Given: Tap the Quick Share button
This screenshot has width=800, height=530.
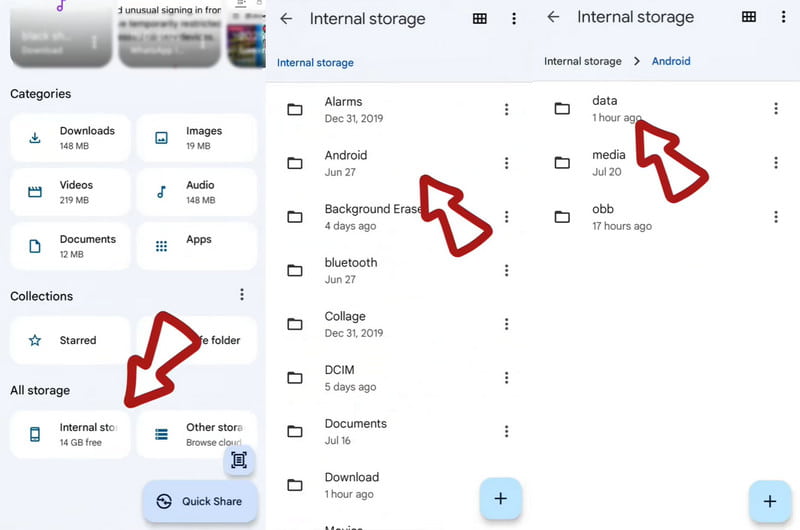Looking at the screenshot, I should (x=200, y=501).
